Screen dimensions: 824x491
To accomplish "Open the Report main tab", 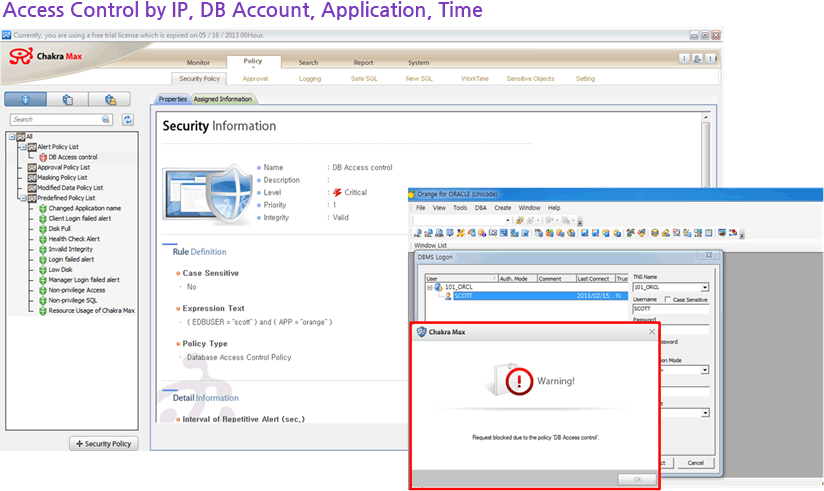I will click(363, 63).
